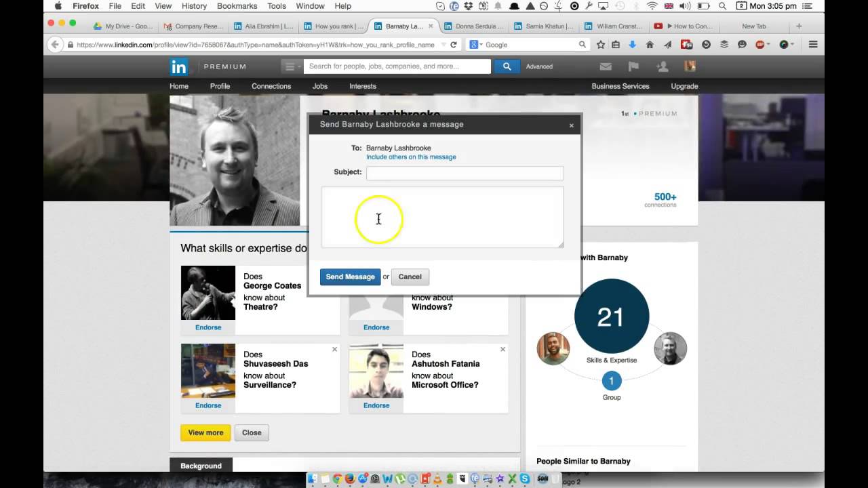868x488 pixels.
Task: Open the downloads arrow icon
Action: [632, 45]
